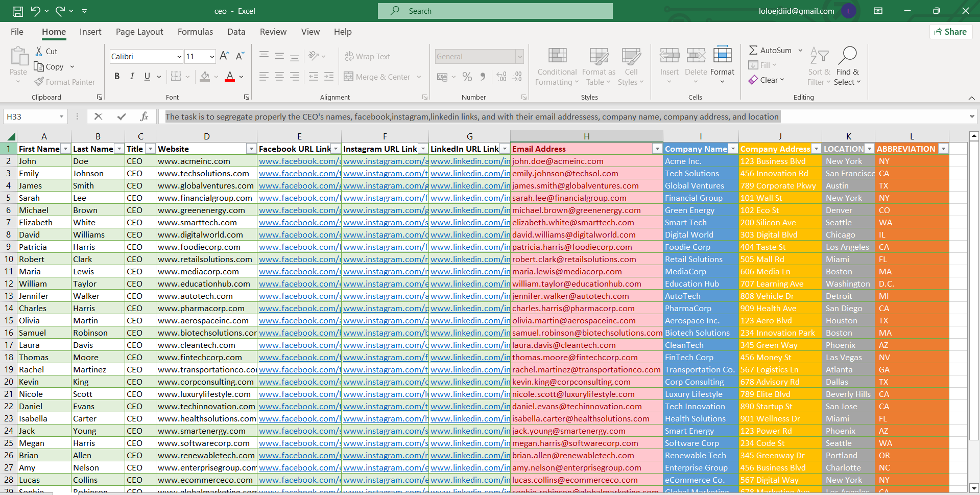Click the Paste clipboard icon

19,56
